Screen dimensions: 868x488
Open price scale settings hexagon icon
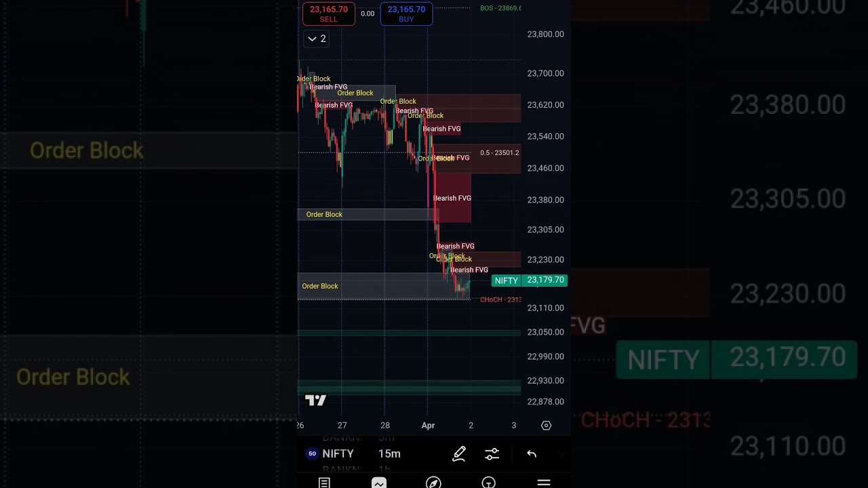pos(546,425)
